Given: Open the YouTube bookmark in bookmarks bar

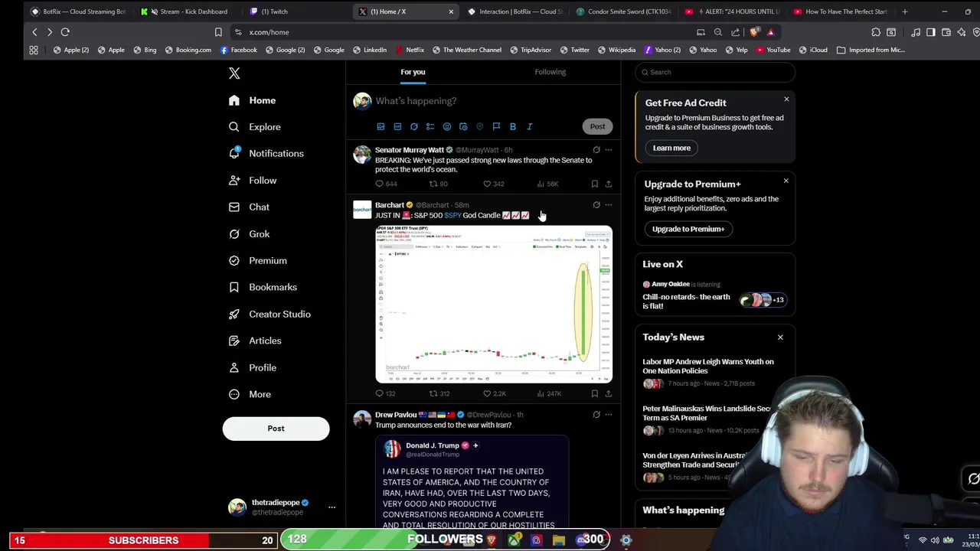Looking at the screenshot, I should (x=773, y=50).
